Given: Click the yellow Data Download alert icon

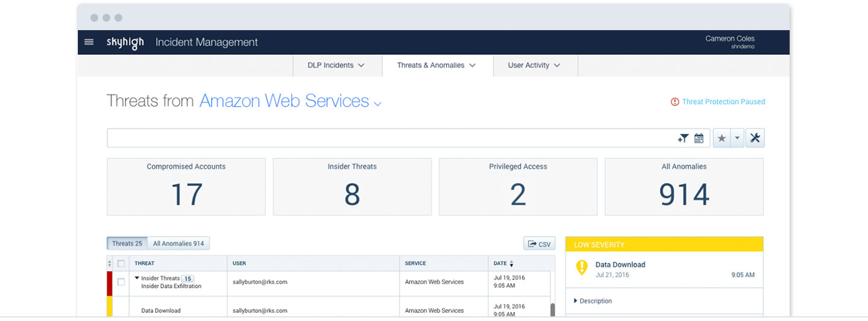Looking at the screenshot, I should [x=582, y=267].
